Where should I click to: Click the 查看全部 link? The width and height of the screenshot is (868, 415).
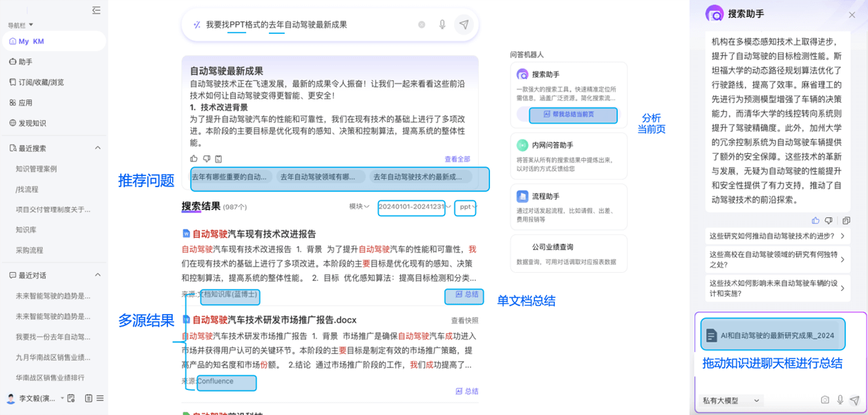point(457,160)
